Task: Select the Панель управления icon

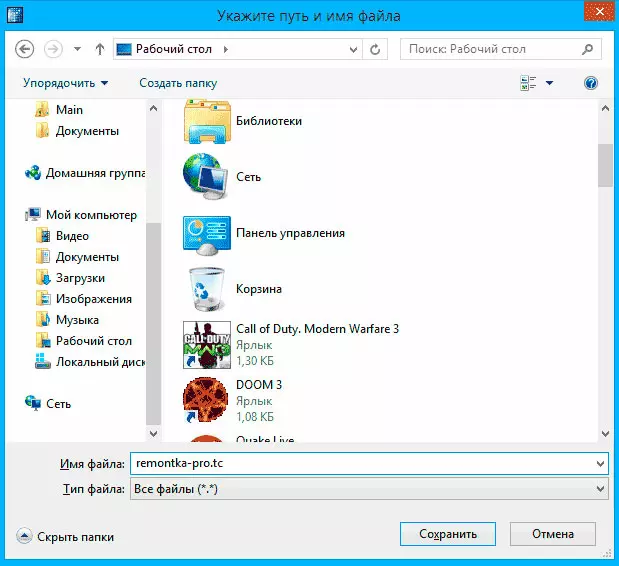Action: (206, 233)
